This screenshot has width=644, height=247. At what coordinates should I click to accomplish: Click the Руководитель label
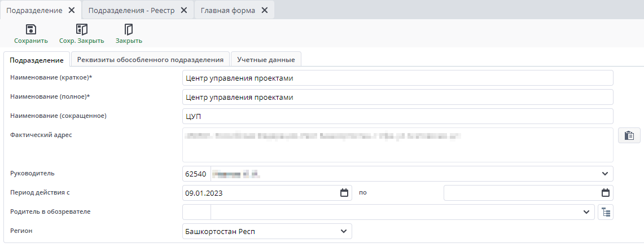coord(32,173)
